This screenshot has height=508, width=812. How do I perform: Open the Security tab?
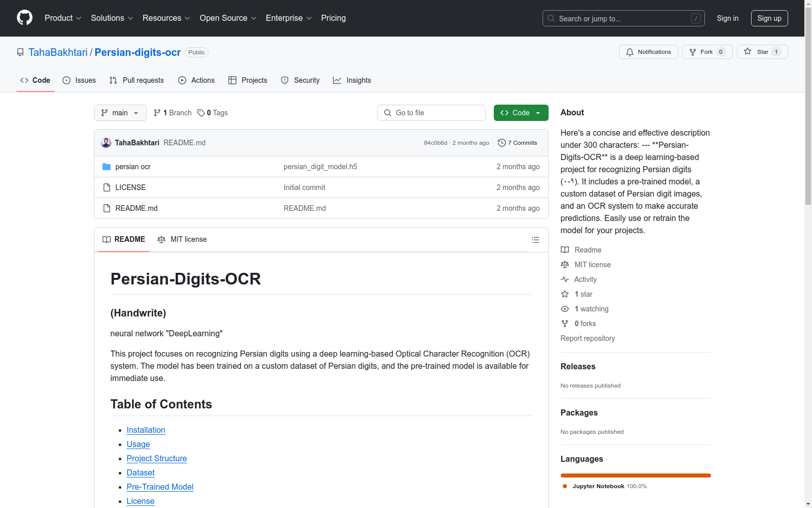tap(300, 80)
